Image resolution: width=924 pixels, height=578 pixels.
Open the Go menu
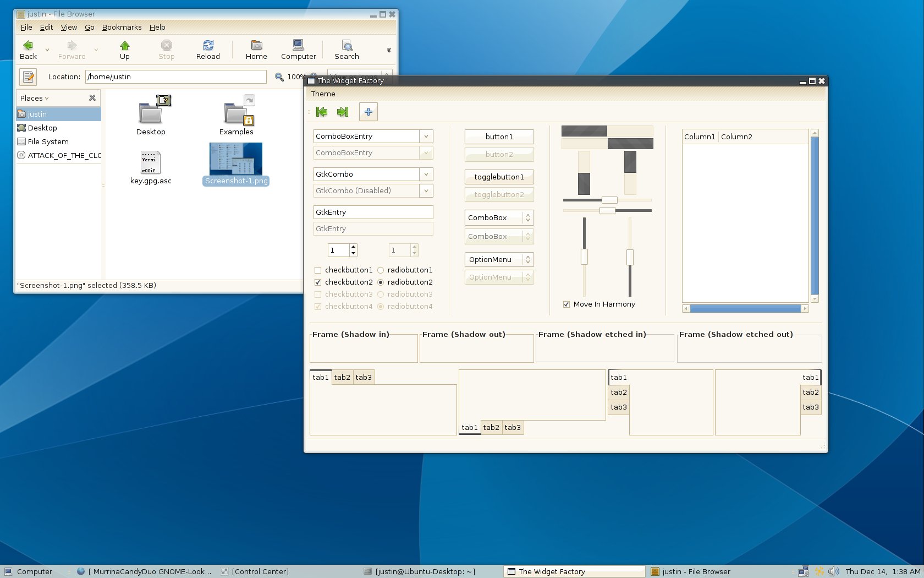(x=90, y=27)
